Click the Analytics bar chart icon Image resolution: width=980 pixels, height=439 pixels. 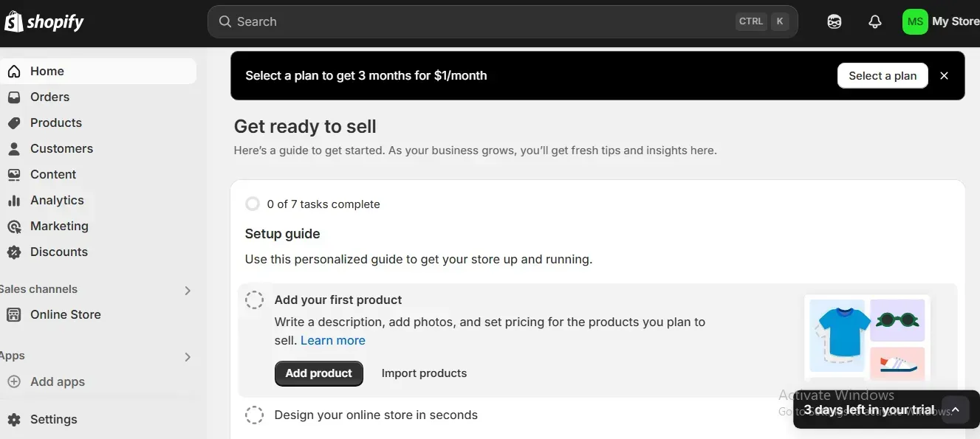(x=14, y=201)
